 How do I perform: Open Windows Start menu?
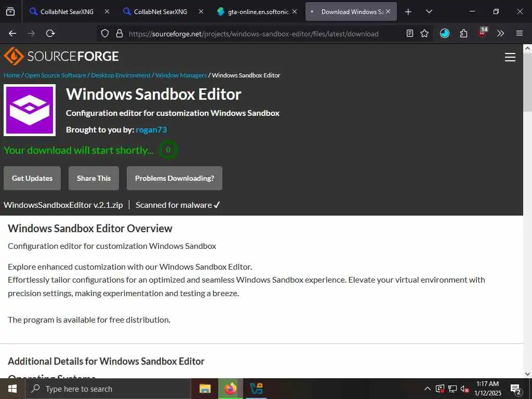click(12, 389)
